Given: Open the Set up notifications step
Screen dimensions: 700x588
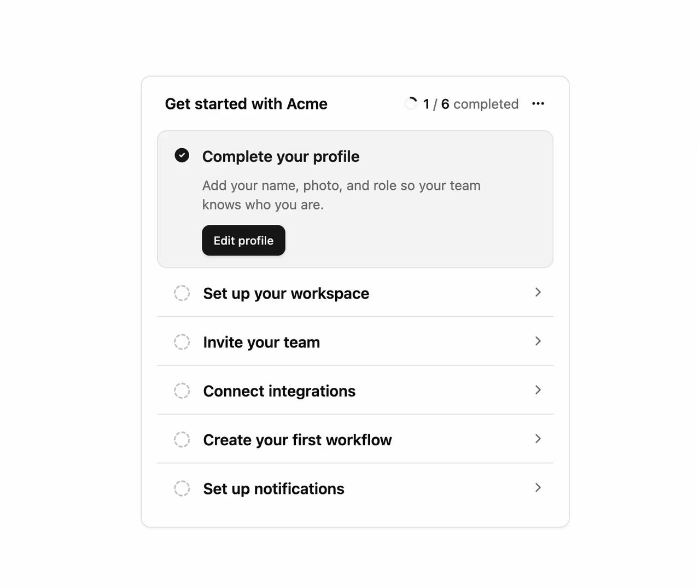Looking at the screenshot, I should pos(355,488).
